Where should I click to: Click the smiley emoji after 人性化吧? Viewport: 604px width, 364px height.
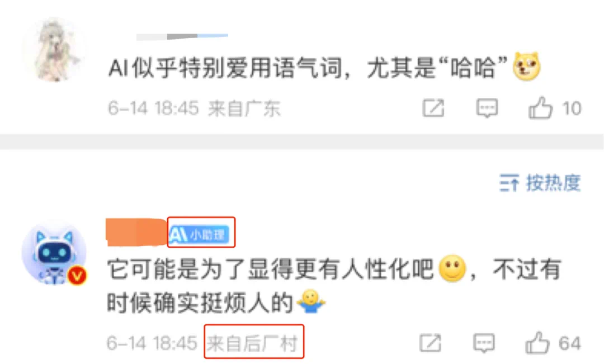452,268
